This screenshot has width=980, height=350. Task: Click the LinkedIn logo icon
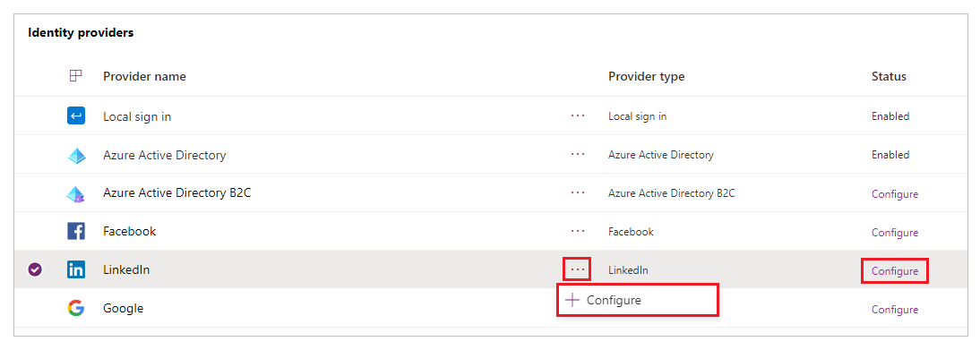pos(75,270)
